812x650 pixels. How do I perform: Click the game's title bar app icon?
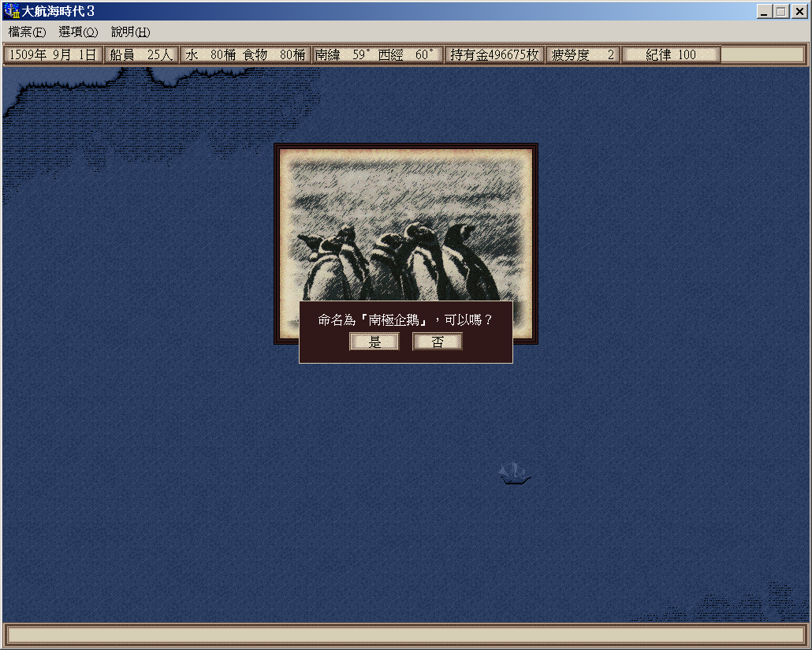[11, 12]
